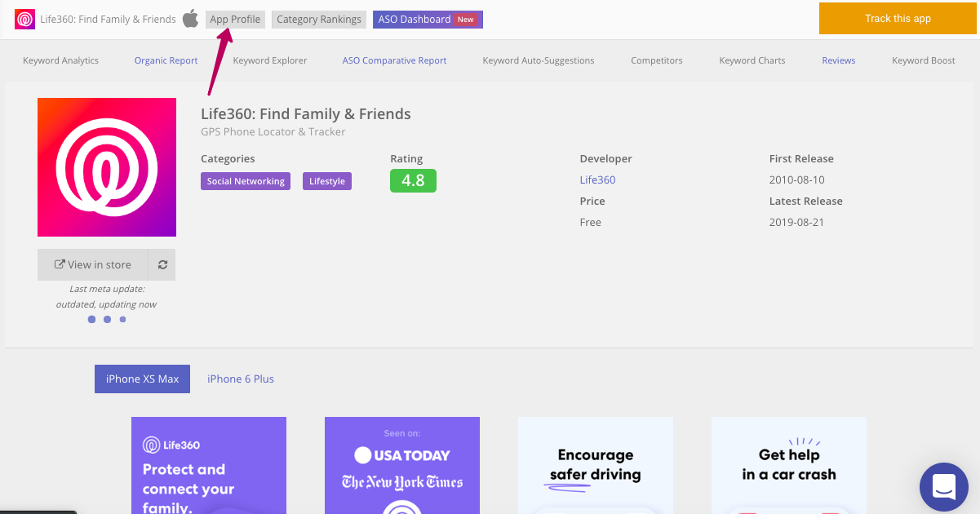
Task: Go to Keyword Boost
Action: (924, 60)
